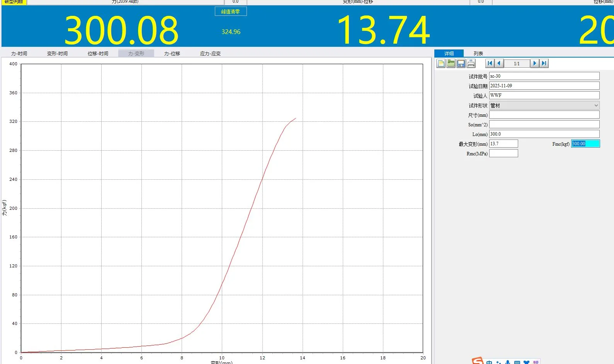
Task: Click the 试验日期 field showing 2025-11-09
Action: (x=544, y=86)
